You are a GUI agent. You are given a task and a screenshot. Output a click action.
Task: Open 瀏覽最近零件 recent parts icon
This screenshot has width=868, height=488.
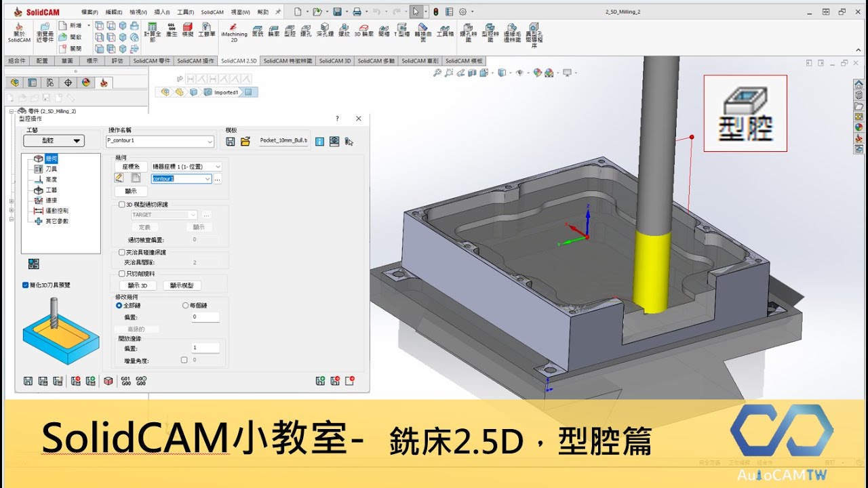click(45, 31)
